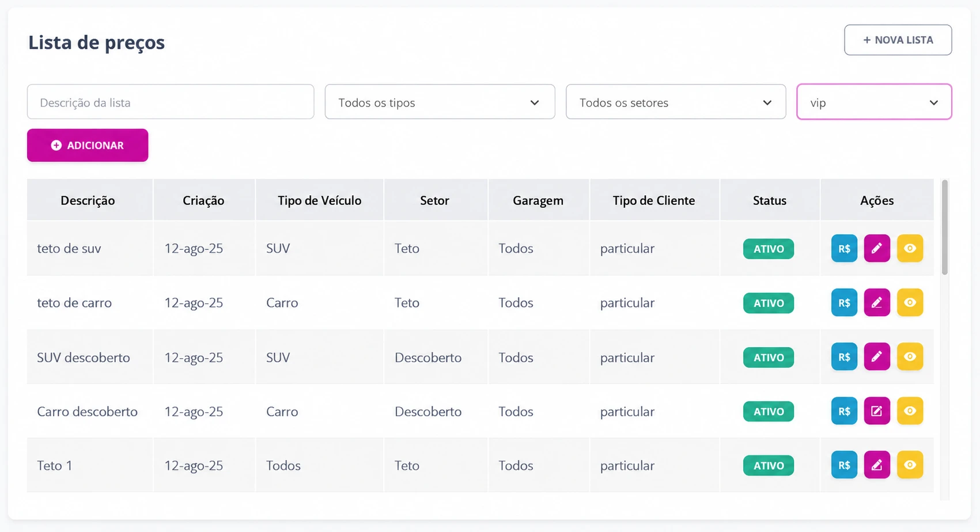Edit the Teto 1 list
Image resolution: width=980 pixels, height=532 pixels.
[877, 465]
